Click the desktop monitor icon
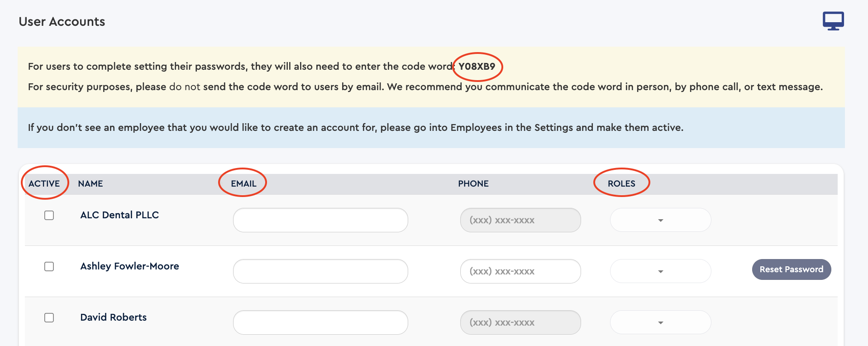 [833, 21]
